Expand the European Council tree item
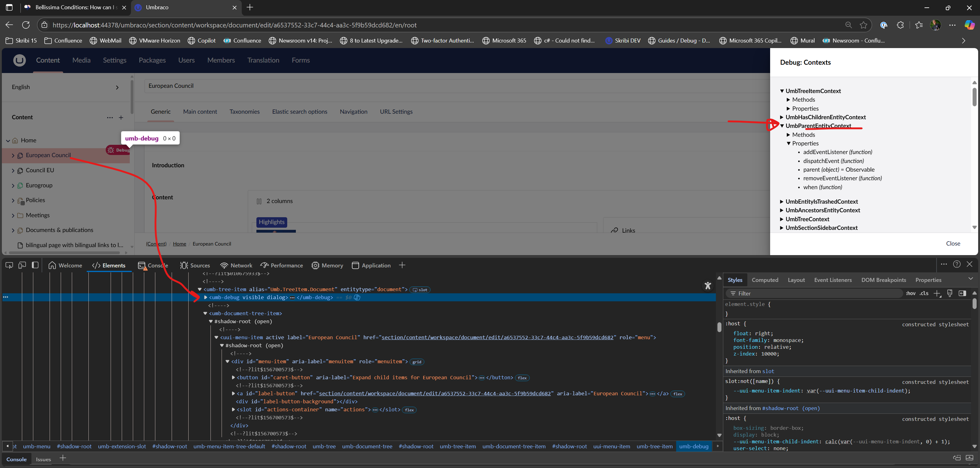980x468 pixels. [x=13, y=155]
